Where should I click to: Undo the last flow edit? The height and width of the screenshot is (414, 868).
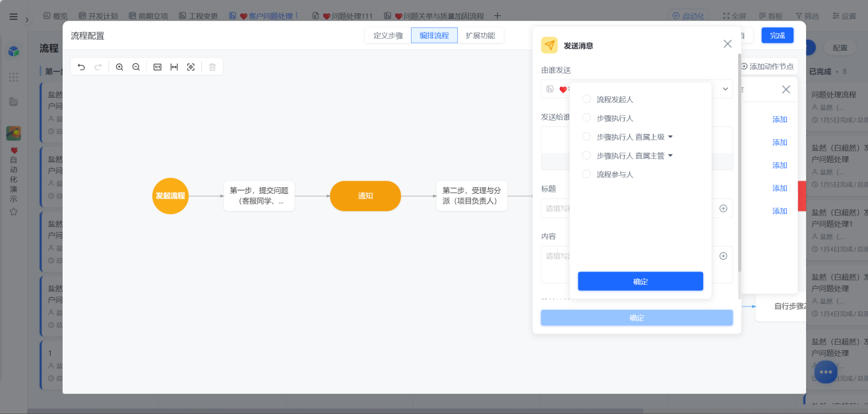tap(81, 67)
